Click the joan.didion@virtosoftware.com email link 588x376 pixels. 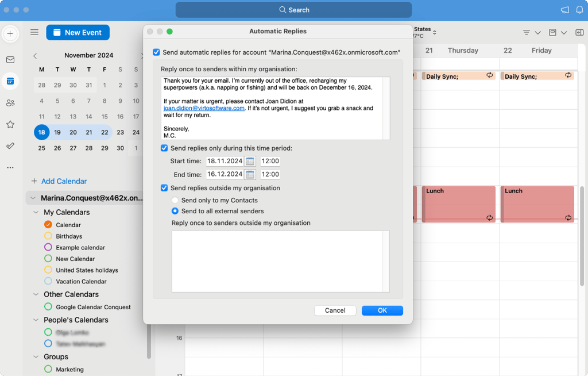tap(204, 108)
